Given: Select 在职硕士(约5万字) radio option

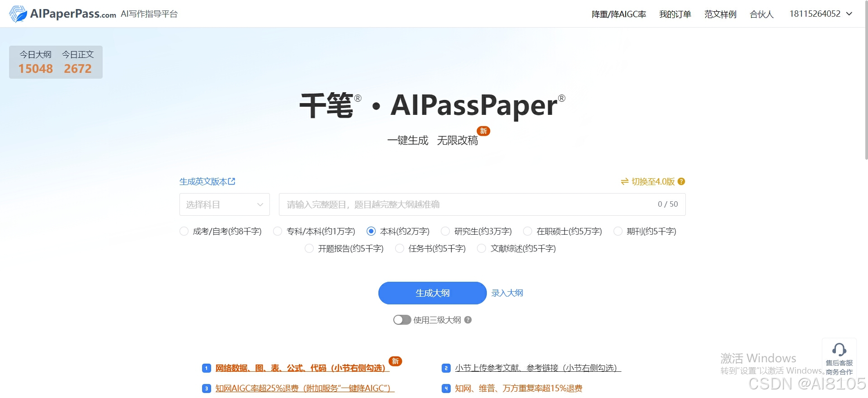Looking at the screenshot, I should [528, 231].
